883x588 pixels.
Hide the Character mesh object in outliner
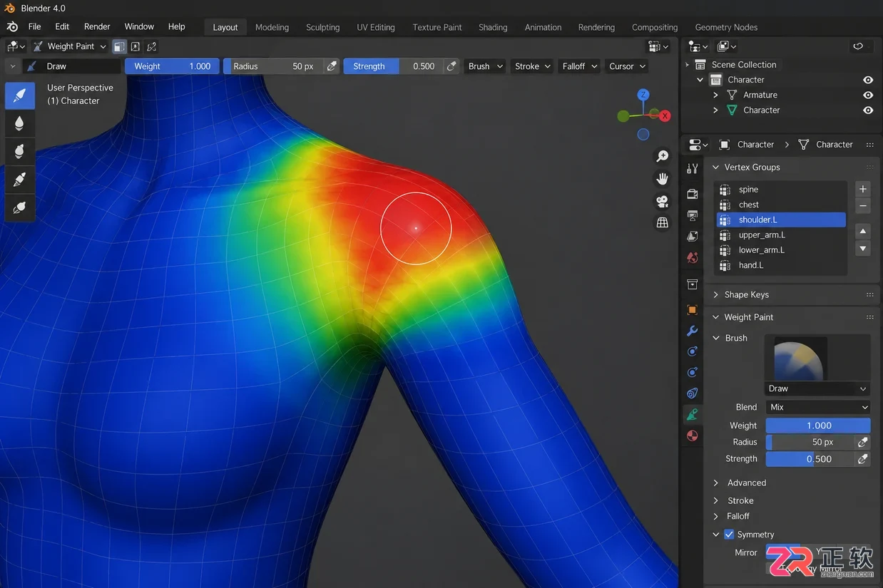click(x=868, y=110)
